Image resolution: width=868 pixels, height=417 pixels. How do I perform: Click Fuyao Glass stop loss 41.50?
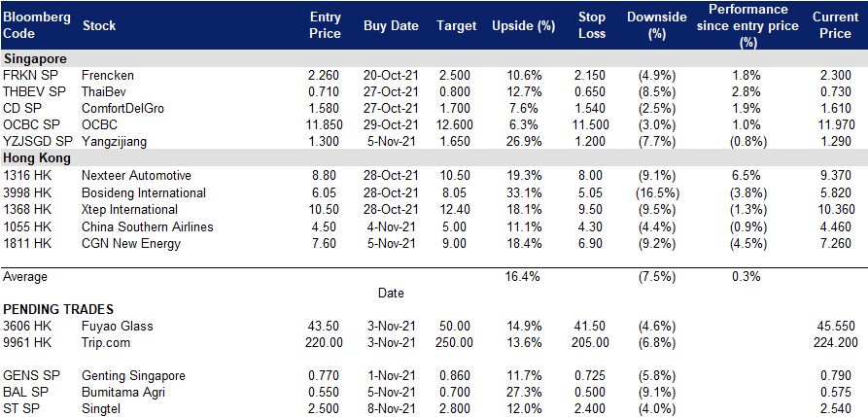(590, 327)
